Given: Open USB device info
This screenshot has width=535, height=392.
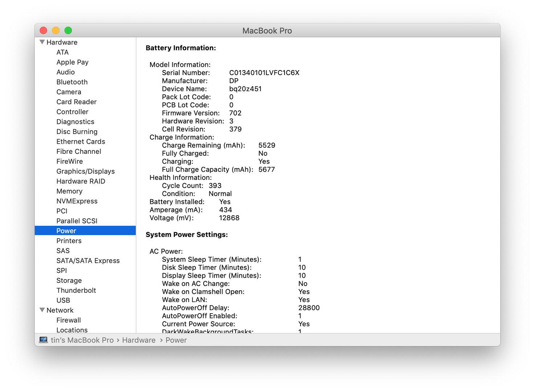Looking at the screenshot, I should (x=63, y=300).
